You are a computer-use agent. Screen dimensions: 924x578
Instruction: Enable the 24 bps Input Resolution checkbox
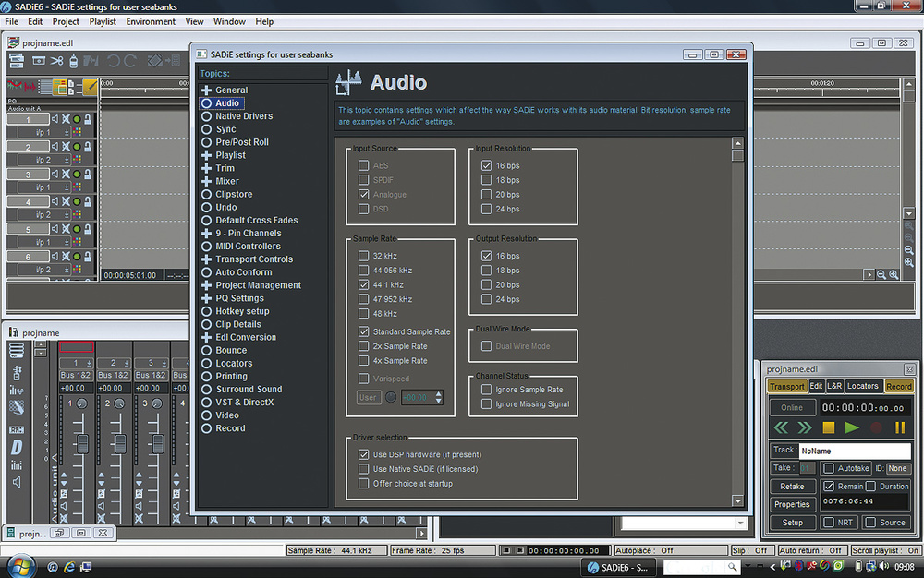[487, 210]
